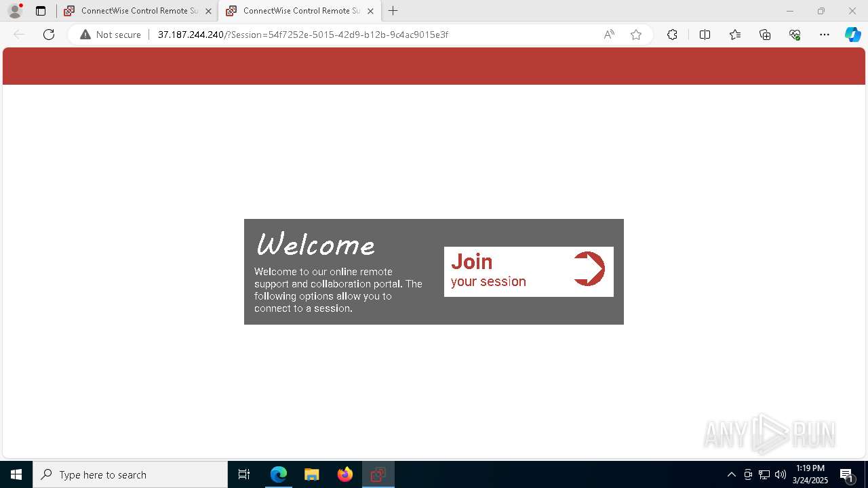This screenshot has height=488, width=868.
Task: Open Task View on taskbar
Action: pyautogui.click(x=244, y=474)
